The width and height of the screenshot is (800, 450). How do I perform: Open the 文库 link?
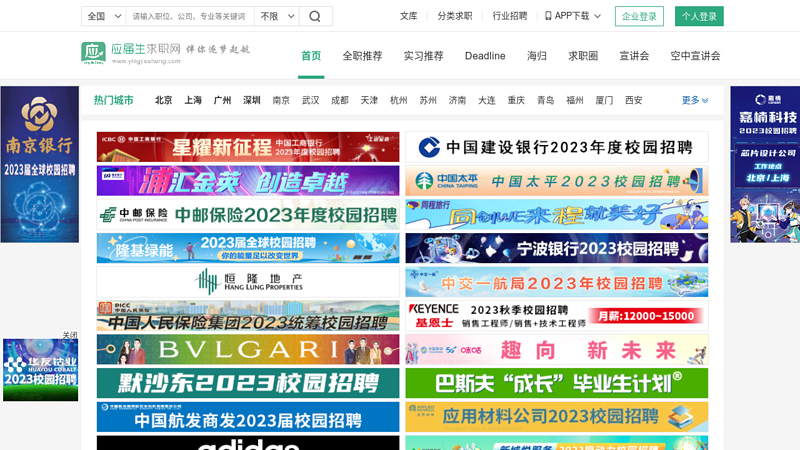point(408,16)
